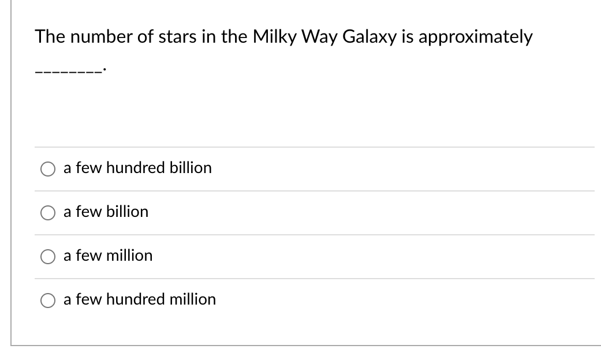Click the 'a few hundred billion' answer text

point(137,168)
